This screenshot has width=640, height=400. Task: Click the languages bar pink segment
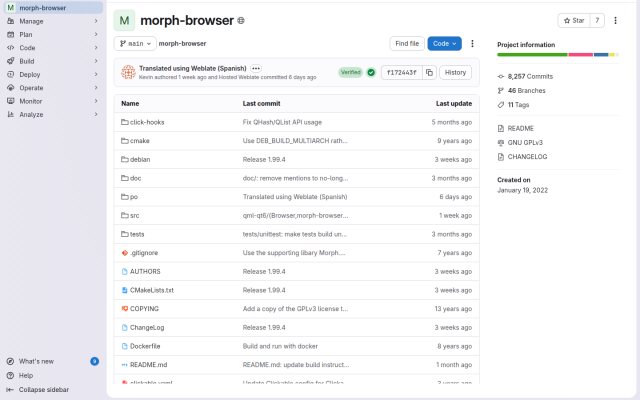coord(580,55)
